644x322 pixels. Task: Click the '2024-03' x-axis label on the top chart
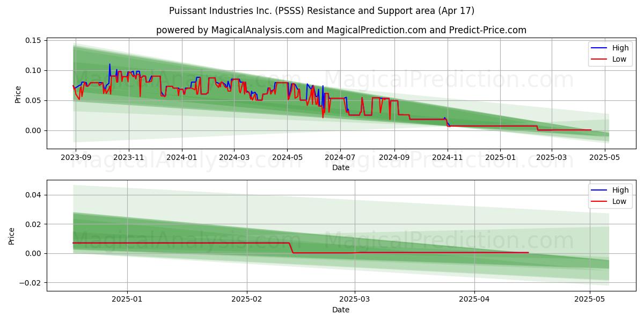pos(233,157)
